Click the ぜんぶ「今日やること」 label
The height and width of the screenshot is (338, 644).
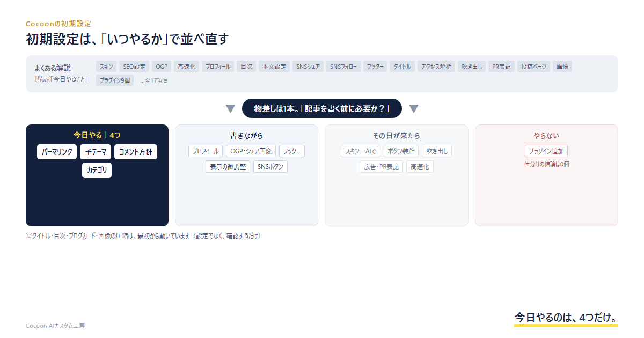pos(61,79)
